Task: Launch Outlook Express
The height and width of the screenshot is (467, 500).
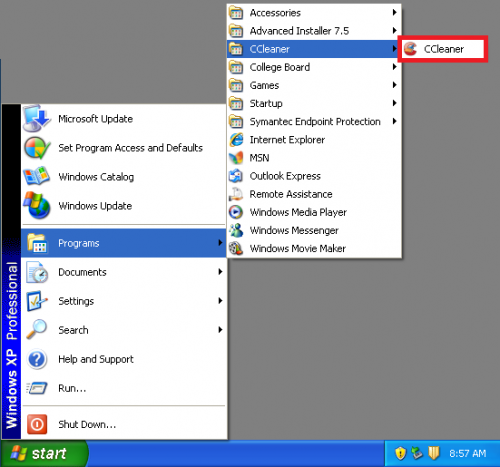Action: click(314, 176)
